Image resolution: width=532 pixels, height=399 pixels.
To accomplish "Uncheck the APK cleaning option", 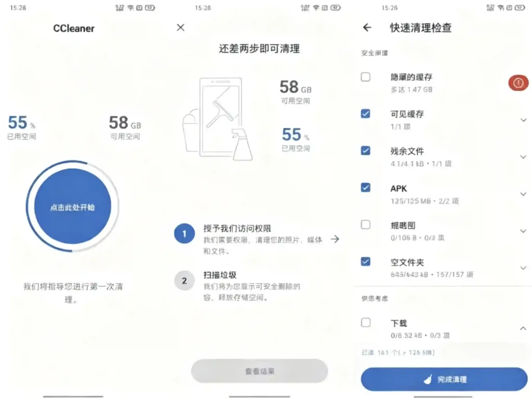I will (x=365, y=188).
